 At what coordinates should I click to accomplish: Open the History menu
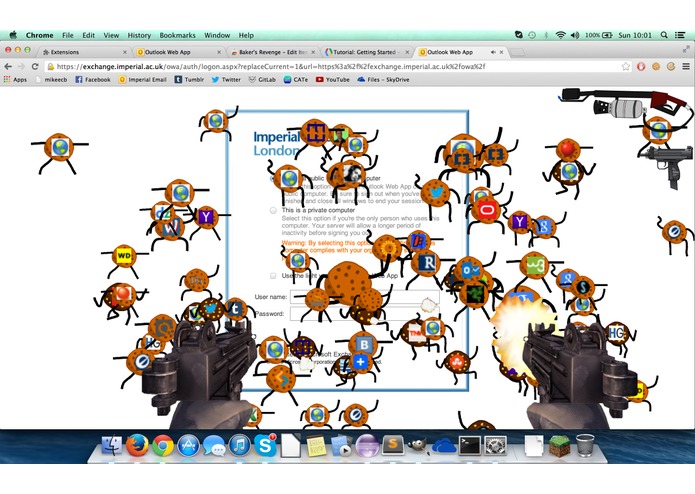[x=139, y=35]
